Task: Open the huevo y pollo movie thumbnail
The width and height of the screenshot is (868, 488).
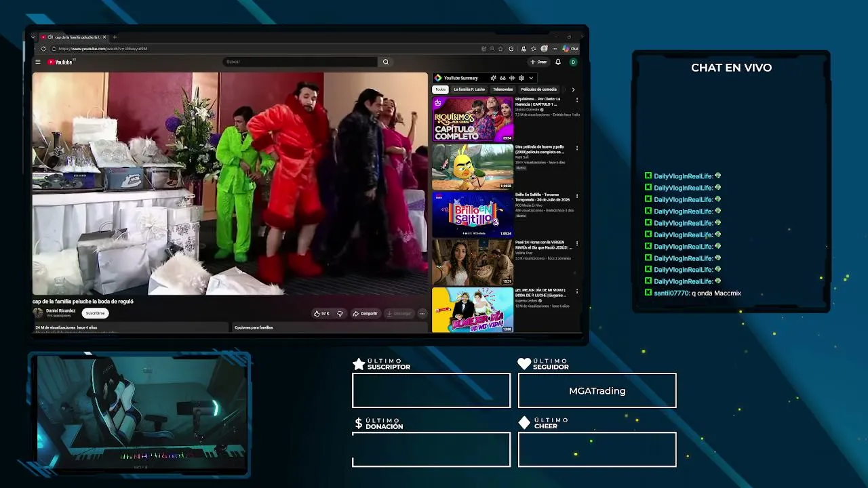Action: coord(473,167)
